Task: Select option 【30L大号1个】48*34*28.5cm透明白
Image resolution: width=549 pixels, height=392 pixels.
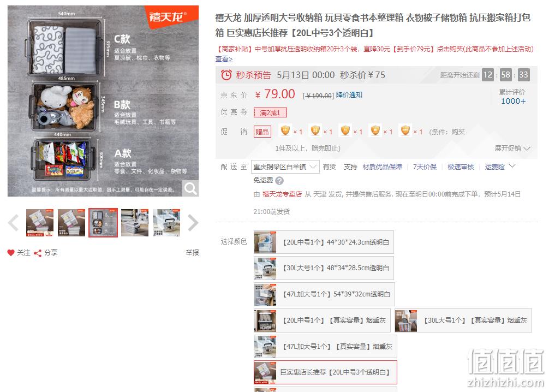Action: [x=324, y=268]
